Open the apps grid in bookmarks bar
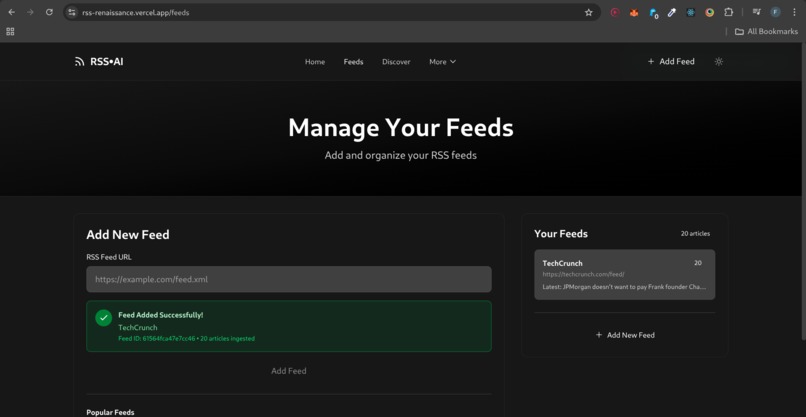 point(10,31)
